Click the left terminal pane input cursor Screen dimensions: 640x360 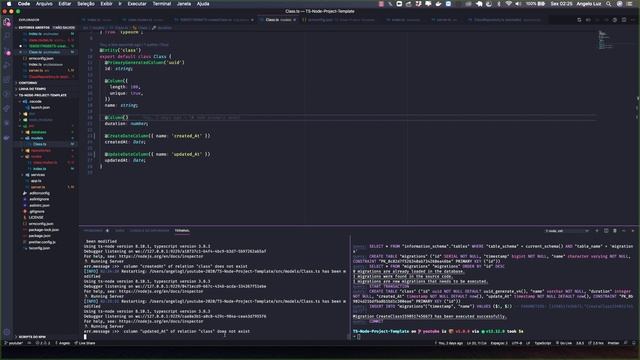click(x=85, y=337)
